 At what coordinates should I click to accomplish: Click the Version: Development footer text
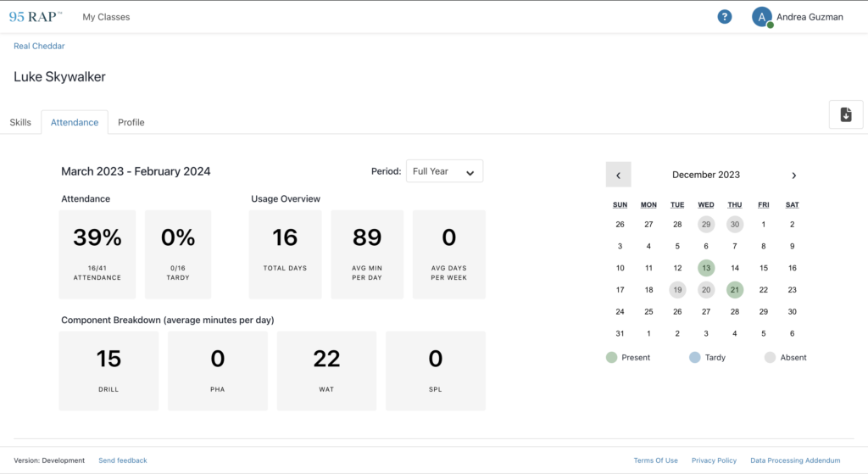point(49,460)
